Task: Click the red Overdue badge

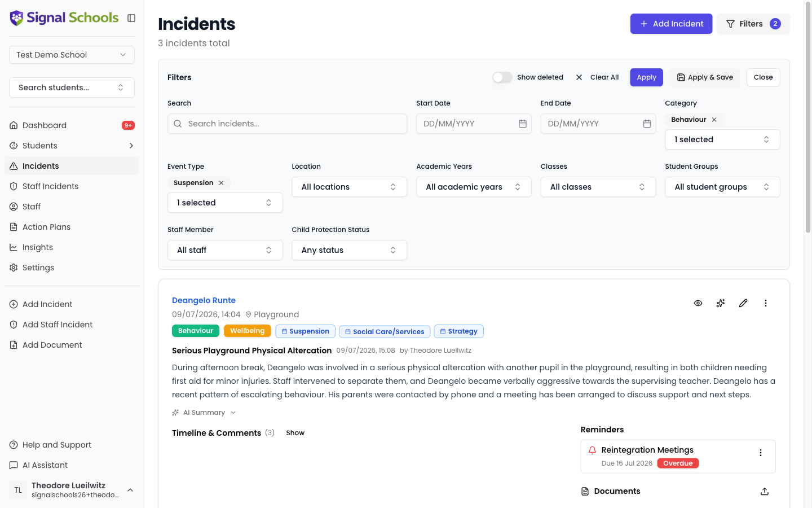Action: click(678, 463)
